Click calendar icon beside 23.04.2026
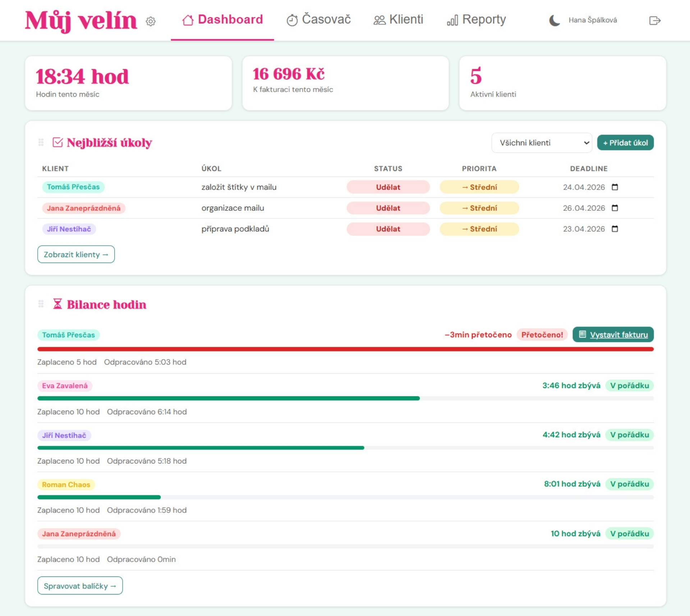The width and height of the screenshot is (690, 616). (x=615, y=229)
